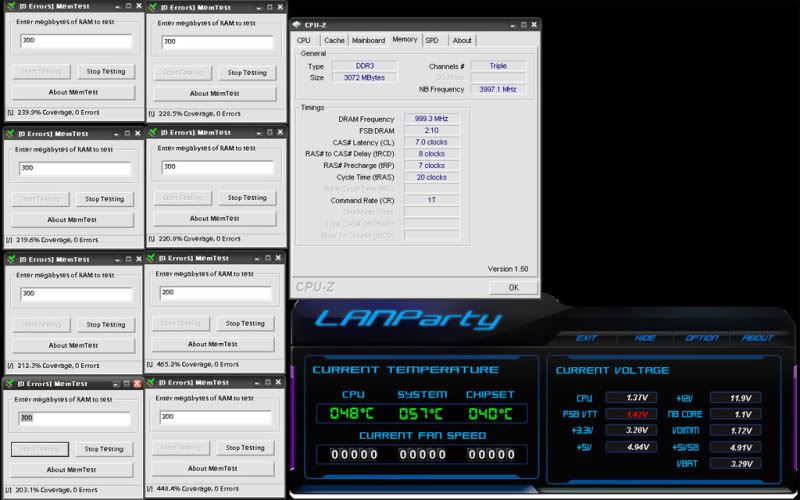The width and height of the screenshot is (800, 500).
Task: Click the 11.9V +12V voltage reading
Action: [736, 397]
